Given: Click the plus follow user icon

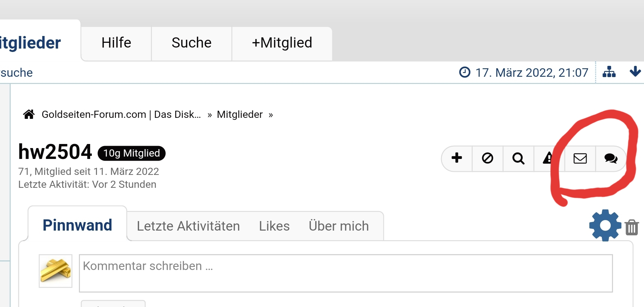Looking at the screenshot, I should pyautogui.click(x=457, y=158).
